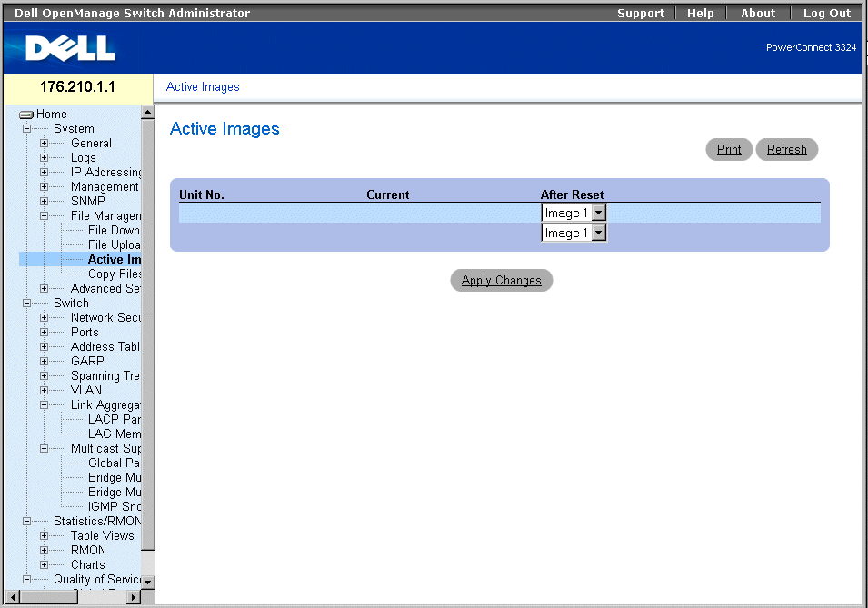Select File Download tree item
The width and height of the screenshot is (868, 608).
(x=114, y=230)
